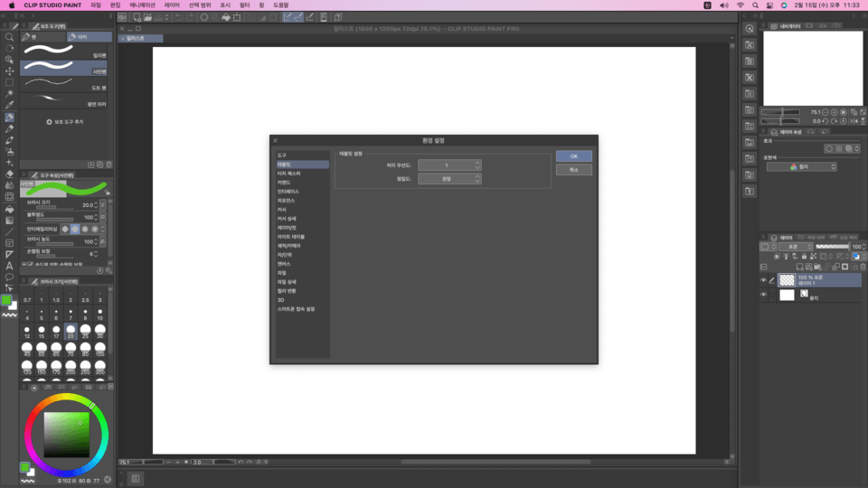Open 파일 menu in menu bar
868x488 pixels.
pyautogui.click(x=96, y=5)
